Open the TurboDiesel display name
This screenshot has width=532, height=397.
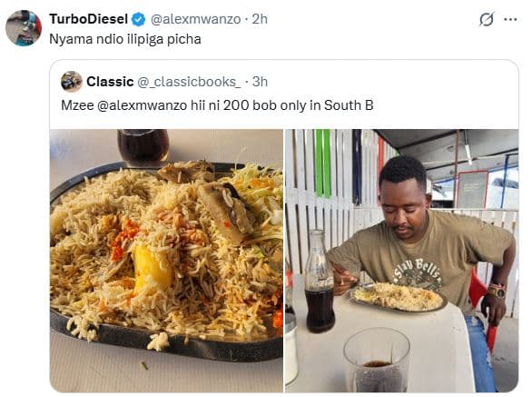tap(89, 19)
